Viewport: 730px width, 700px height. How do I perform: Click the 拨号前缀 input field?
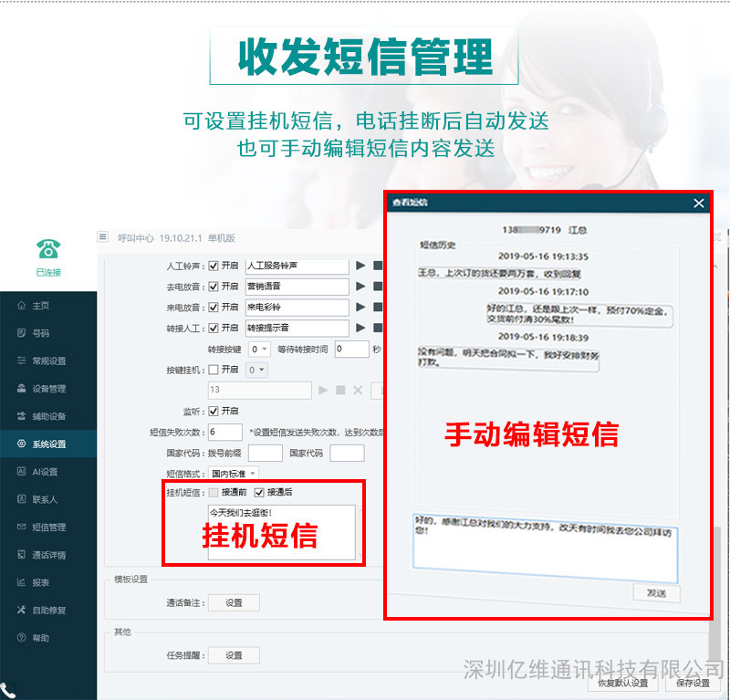(x=266, y=453)
